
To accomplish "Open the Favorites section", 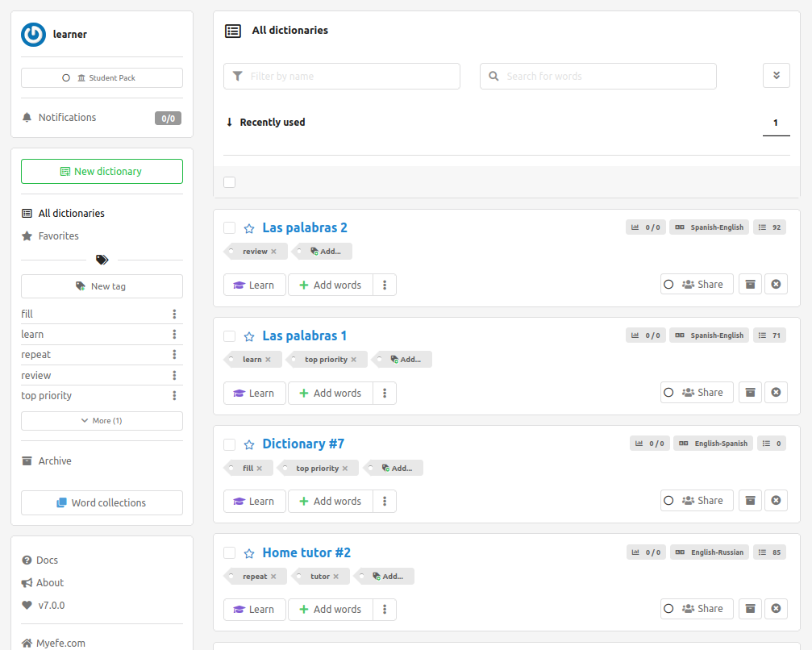I will pos(58,236).
